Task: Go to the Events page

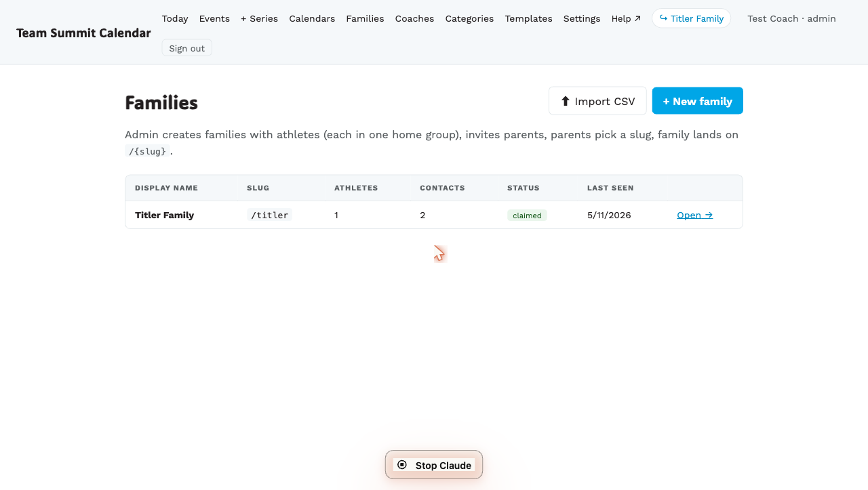Action: pos(214,18)
